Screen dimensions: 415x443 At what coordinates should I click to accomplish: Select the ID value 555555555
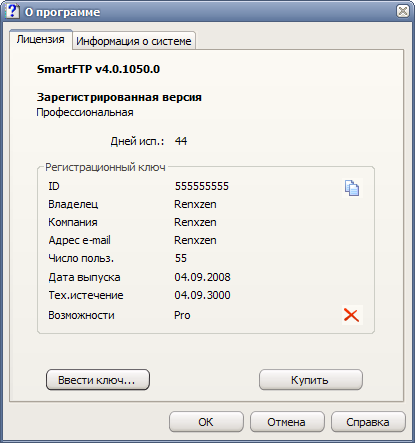(x=202, y=186)
